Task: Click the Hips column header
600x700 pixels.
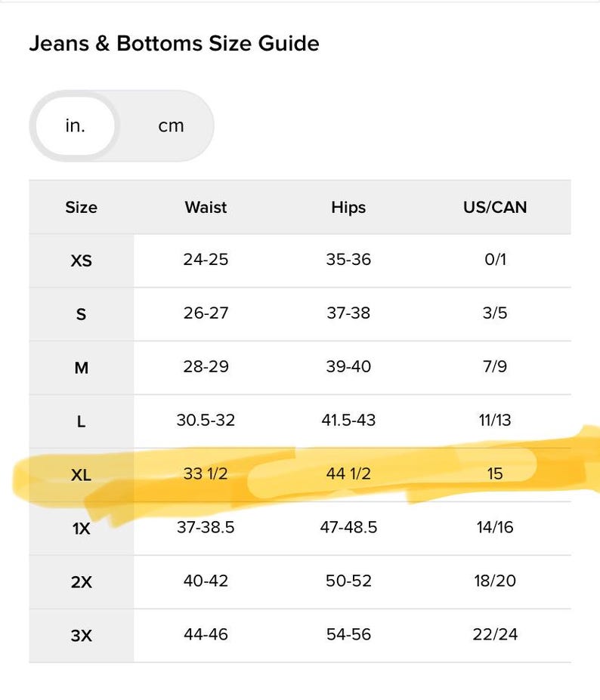Action: [x=348, y=207]
